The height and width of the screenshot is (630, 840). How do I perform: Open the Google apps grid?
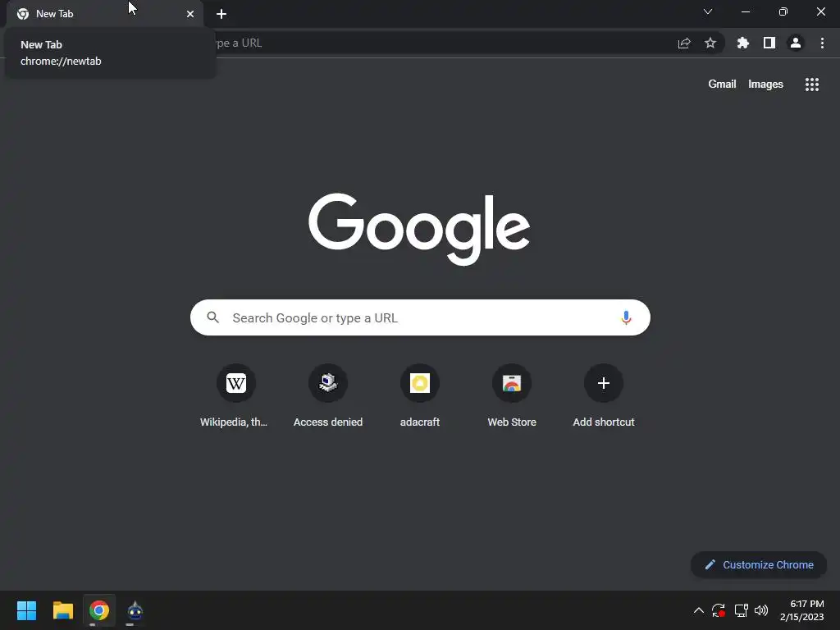[811, 84]
